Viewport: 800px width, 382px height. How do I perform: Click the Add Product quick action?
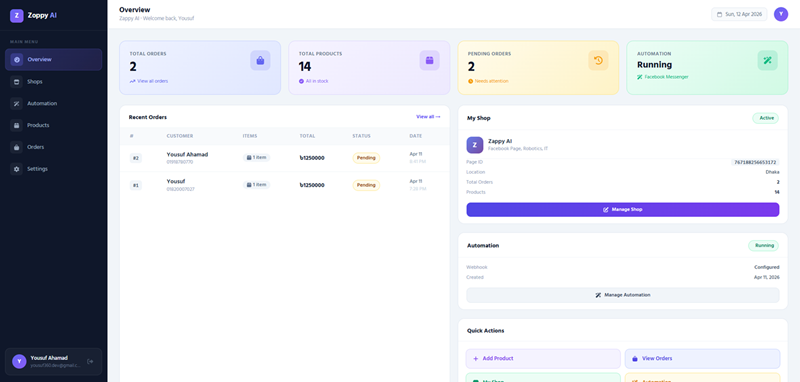[x=543, y=359]
